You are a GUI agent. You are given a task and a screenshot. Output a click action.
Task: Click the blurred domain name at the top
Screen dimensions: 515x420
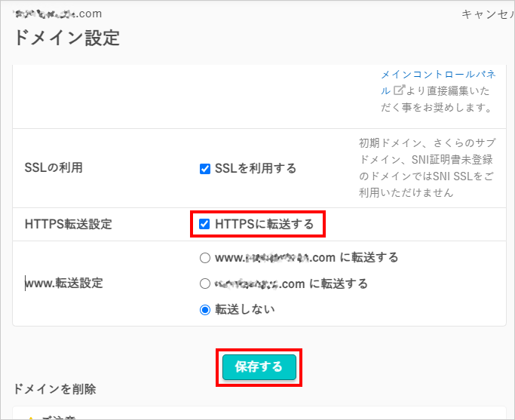57,14
